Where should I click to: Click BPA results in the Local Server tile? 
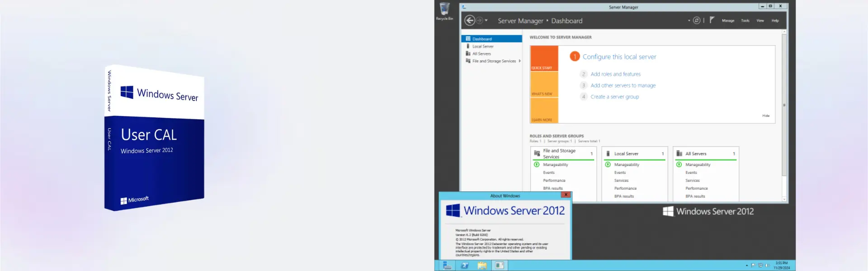(x=624, y=196)
